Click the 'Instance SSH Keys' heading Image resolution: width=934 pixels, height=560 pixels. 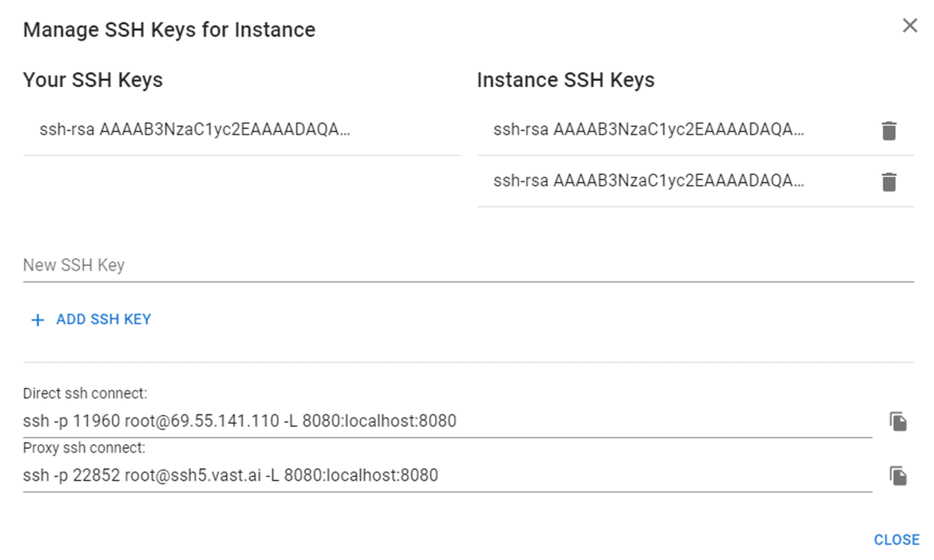point(566,79)
